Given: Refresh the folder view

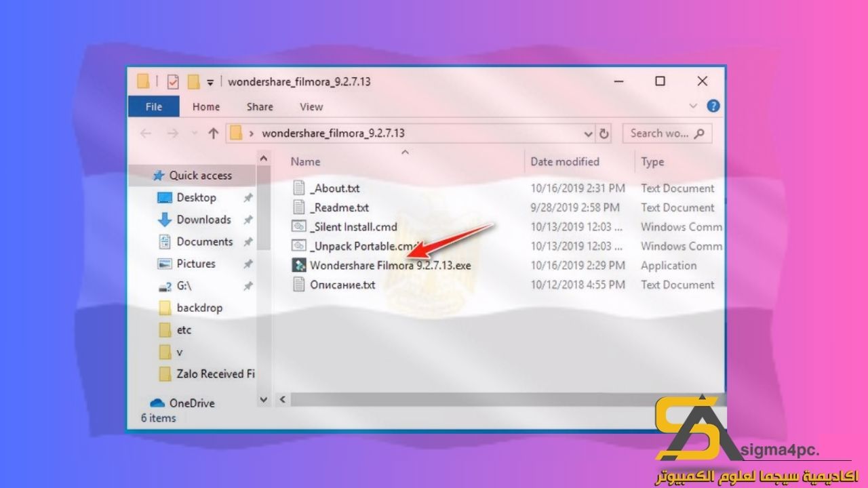Looking at the screenshot, I should (x=604, y=134).
